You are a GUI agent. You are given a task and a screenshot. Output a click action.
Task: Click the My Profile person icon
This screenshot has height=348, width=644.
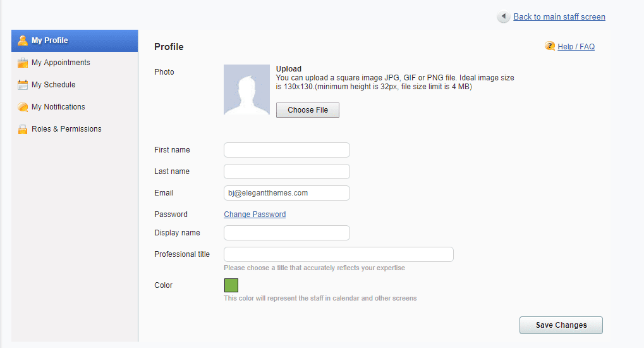[x=23, y=40]
